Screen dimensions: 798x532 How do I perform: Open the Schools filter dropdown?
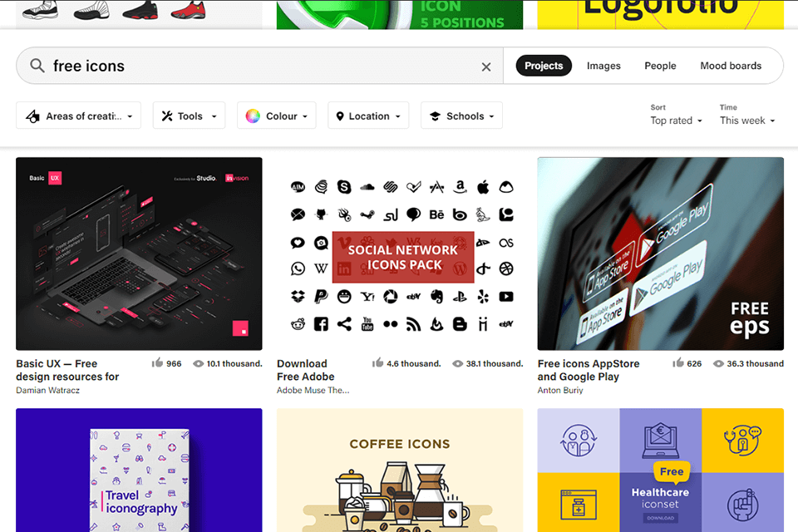(461, 116)
